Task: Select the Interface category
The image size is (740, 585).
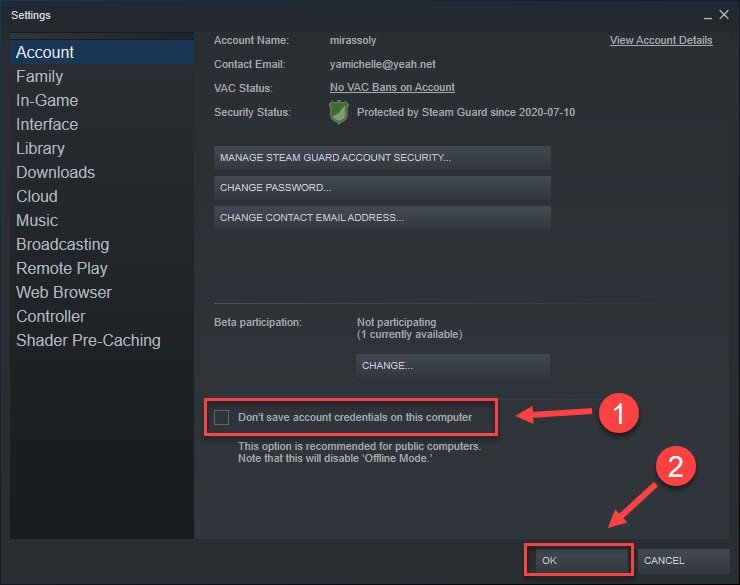Action: click(x=47, y=124)
